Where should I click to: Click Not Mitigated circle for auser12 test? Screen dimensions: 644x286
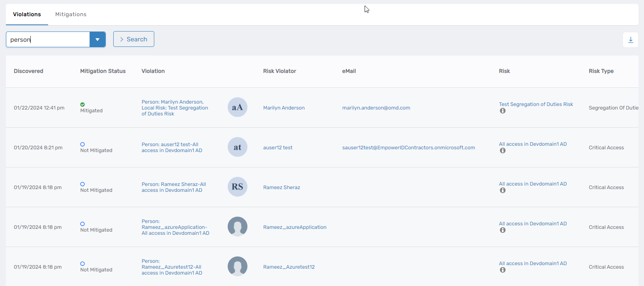(82, 144)
